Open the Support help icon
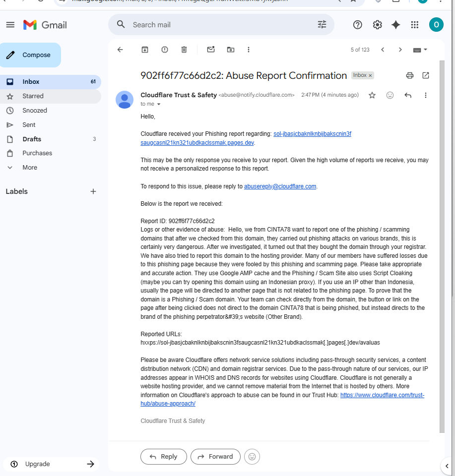Image resolution: width=455 pixels, height=476 pixels. point(357,25)
